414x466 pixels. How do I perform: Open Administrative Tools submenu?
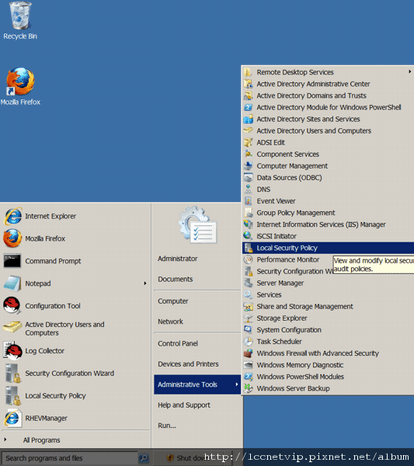[197, 384]
